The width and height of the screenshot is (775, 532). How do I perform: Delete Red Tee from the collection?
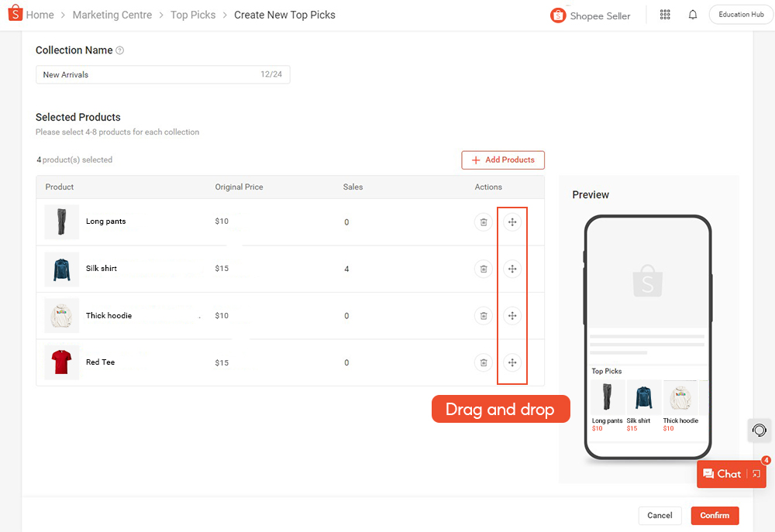[x=484, y=362]
